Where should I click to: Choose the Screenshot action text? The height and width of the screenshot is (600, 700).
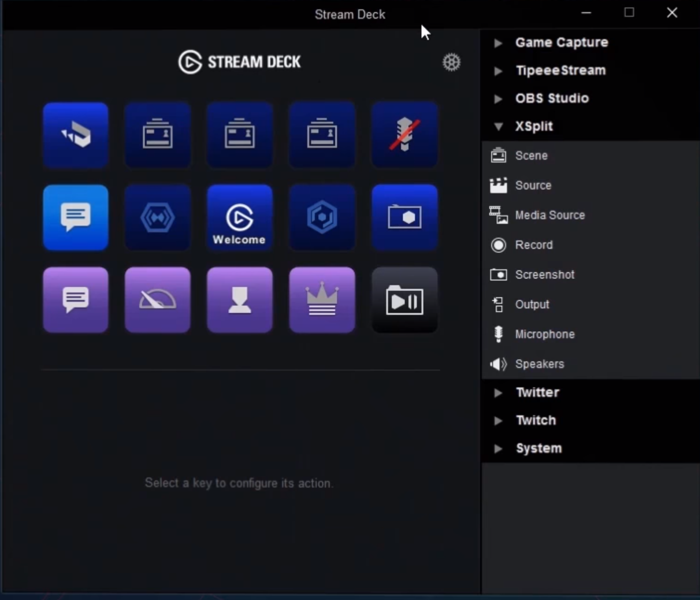click(545, 274)
